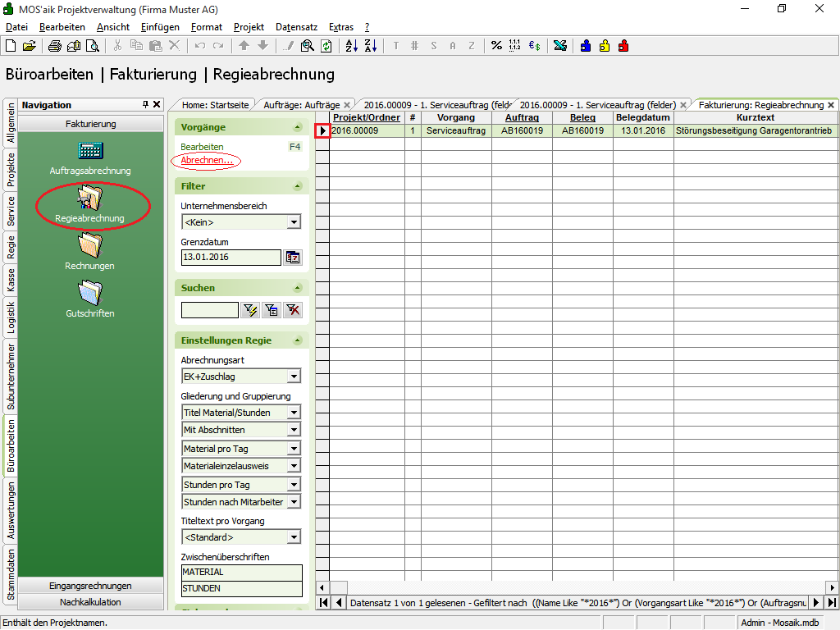Screen dimensions: 840x630
Task: Select the Service vertical tab
Action: [x=11, y=211]
